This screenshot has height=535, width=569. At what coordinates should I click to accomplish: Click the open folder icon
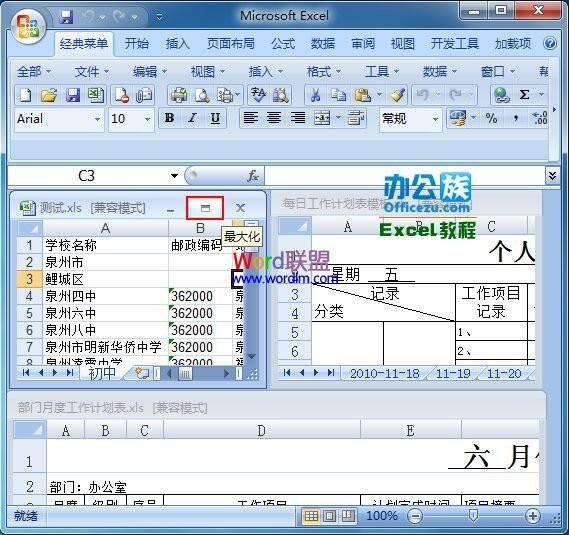[49, 95]
